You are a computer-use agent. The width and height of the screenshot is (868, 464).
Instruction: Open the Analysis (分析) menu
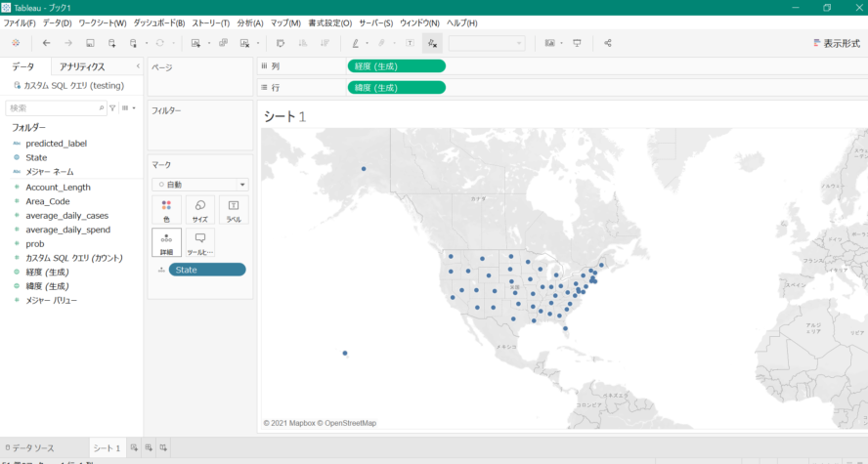(x=250, y=23)
